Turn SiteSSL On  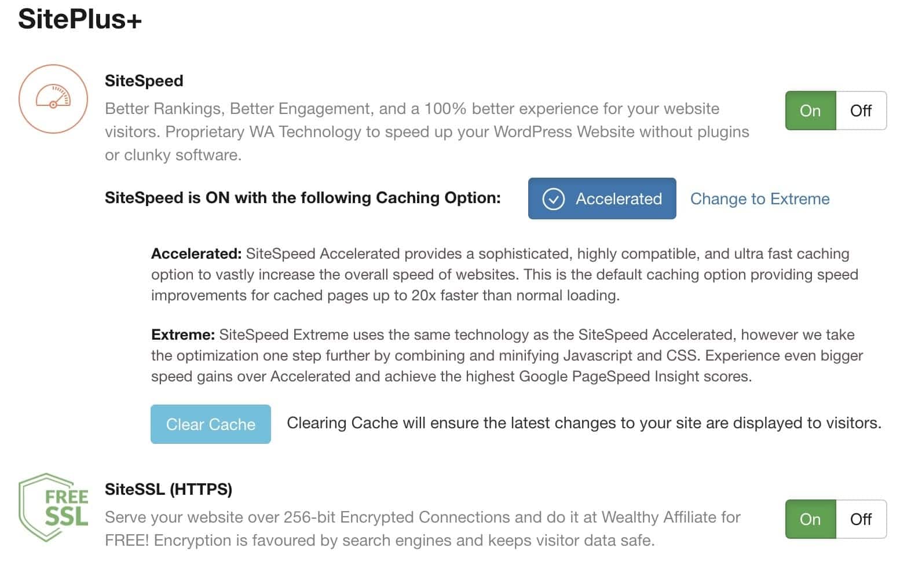pyautogui.click(x=810, y=519)
